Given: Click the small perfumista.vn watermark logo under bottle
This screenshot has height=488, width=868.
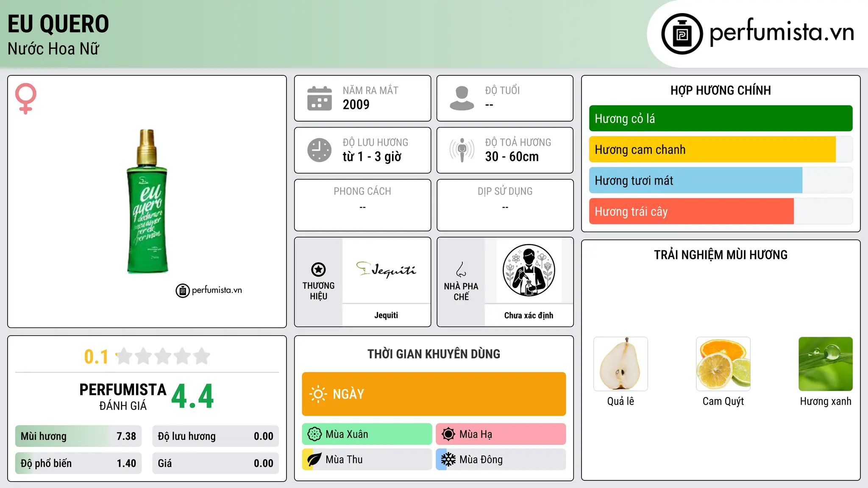Looking at the screenshot, I should pos(209,290).
